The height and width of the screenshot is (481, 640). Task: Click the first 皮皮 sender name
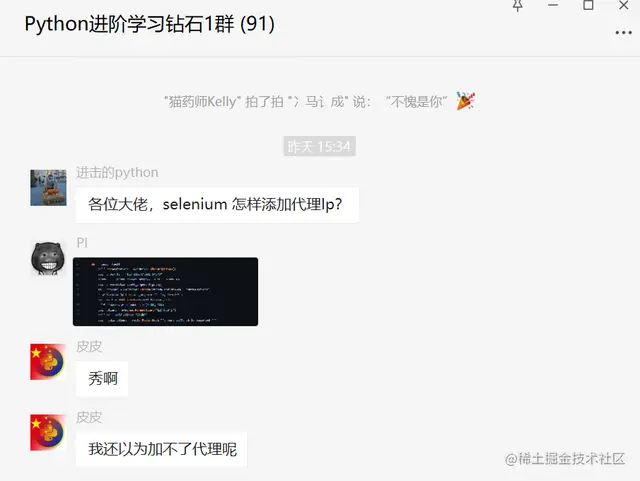pos(89,346)
